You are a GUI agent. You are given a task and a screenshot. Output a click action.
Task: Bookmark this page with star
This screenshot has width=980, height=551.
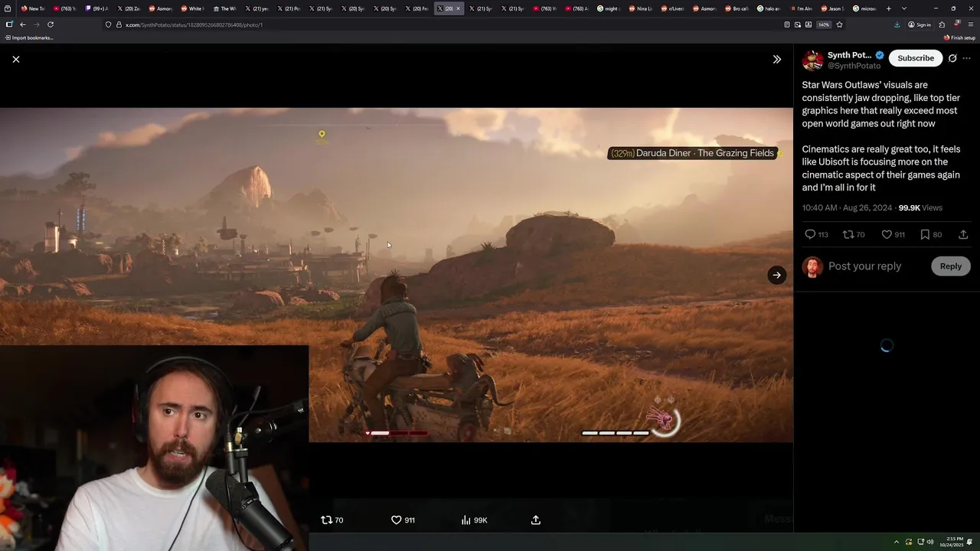click(839, 24)
